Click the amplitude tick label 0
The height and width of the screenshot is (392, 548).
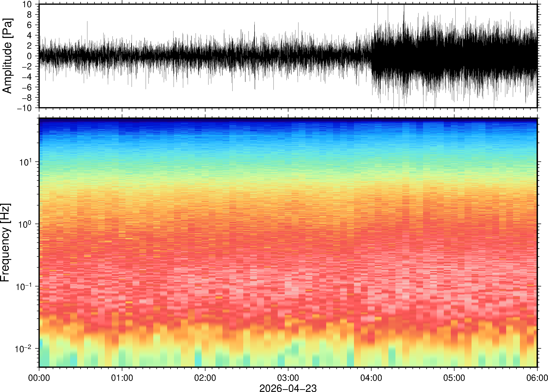[x=29, y=56]
